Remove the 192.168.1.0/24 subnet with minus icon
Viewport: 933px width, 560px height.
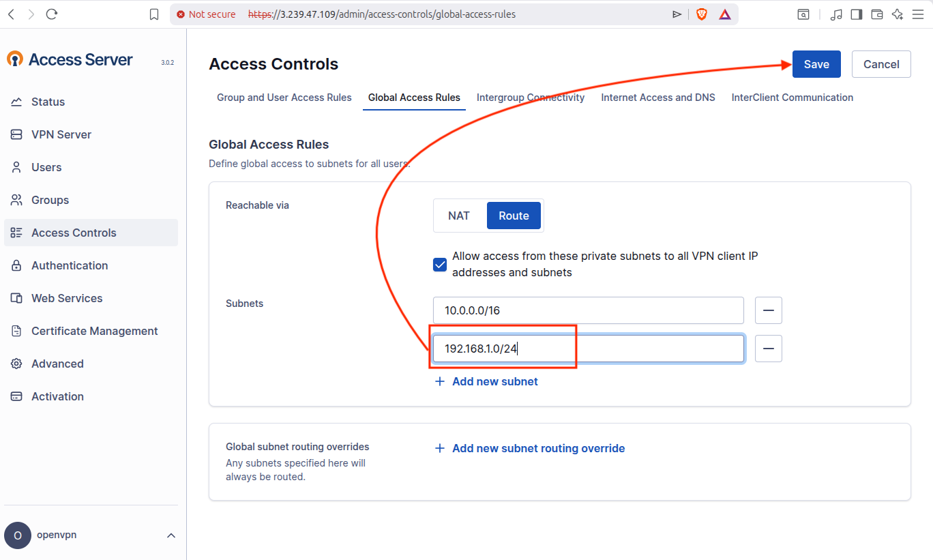tap(768, 349)
